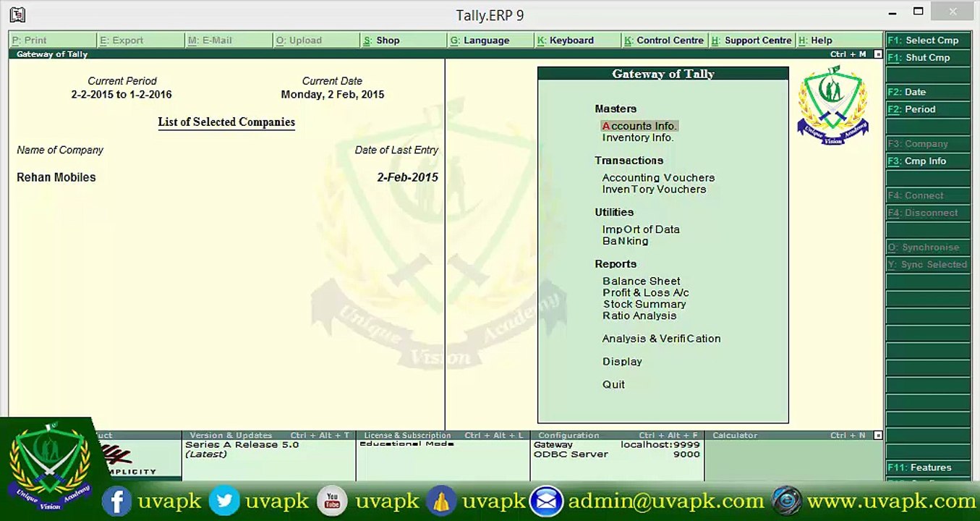980x521 pixels.
Task: Click the F2: Period button
Action: point(928,109)
